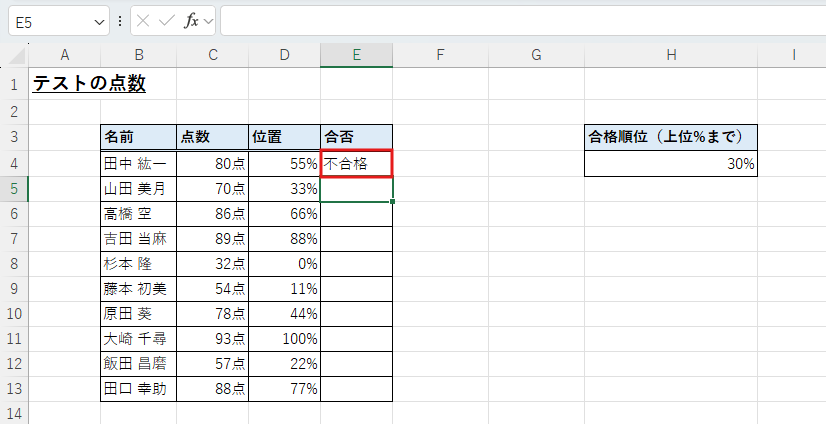
Task: Expand the chevron next to fx
Action: (208, 21)
